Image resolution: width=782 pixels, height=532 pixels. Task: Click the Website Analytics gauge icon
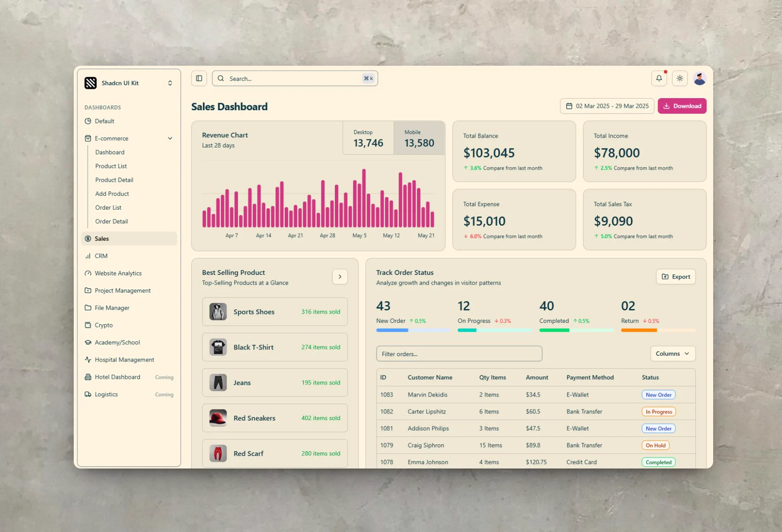[88, 273]
